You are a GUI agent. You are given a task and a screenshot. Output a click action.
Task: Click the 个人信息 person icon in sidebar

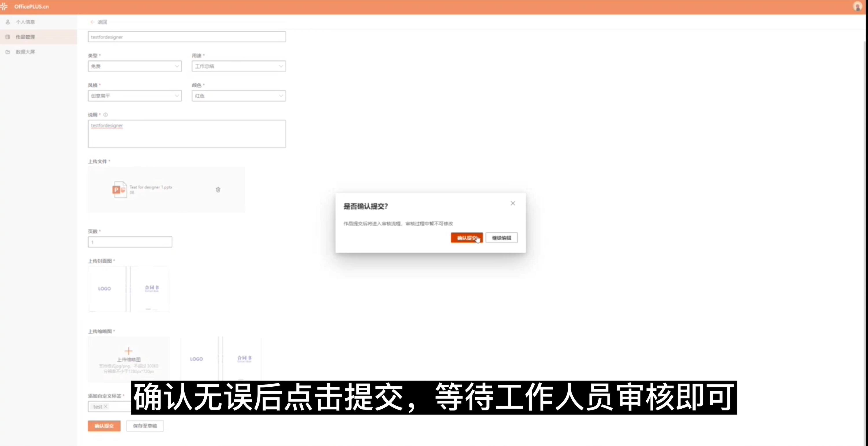8,22
